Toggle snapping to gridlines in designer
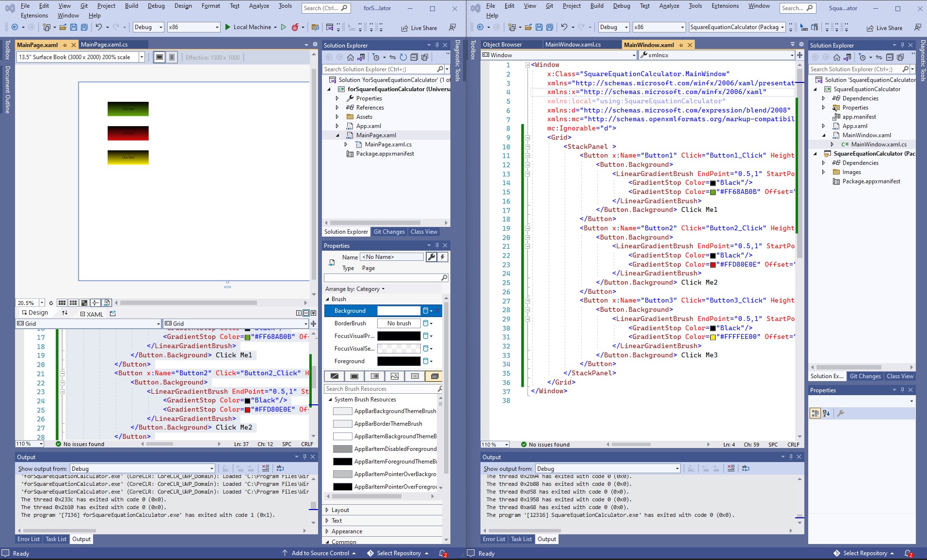Screen dimensions: 927x560 tap(73, 303)
